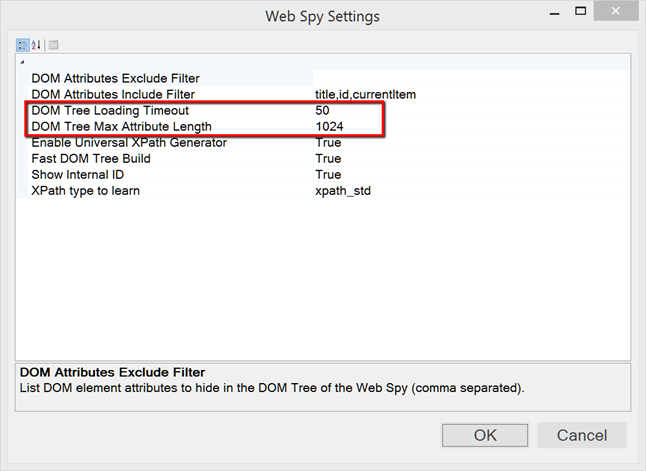Close the Web Spy Settings dialog
This screenshot has height=471, width=646.
point(624,16)
